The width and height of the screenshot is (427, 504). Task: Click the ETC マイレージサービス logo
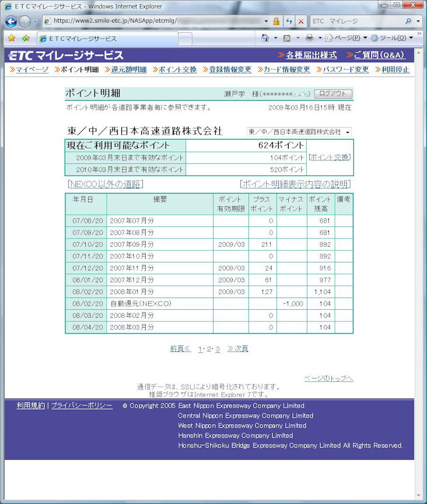click(x=66, y=55)
